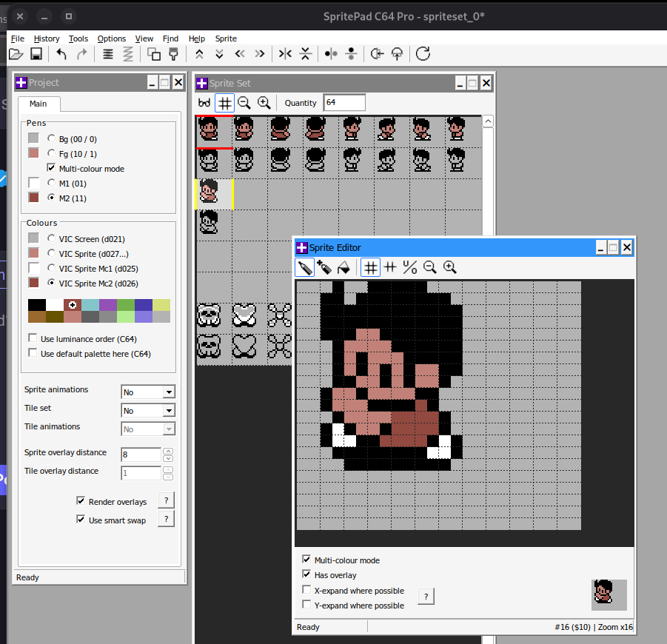Zoom in on the Sprite Editor canvas
667x644 pixels.
[x=449, y=267]
